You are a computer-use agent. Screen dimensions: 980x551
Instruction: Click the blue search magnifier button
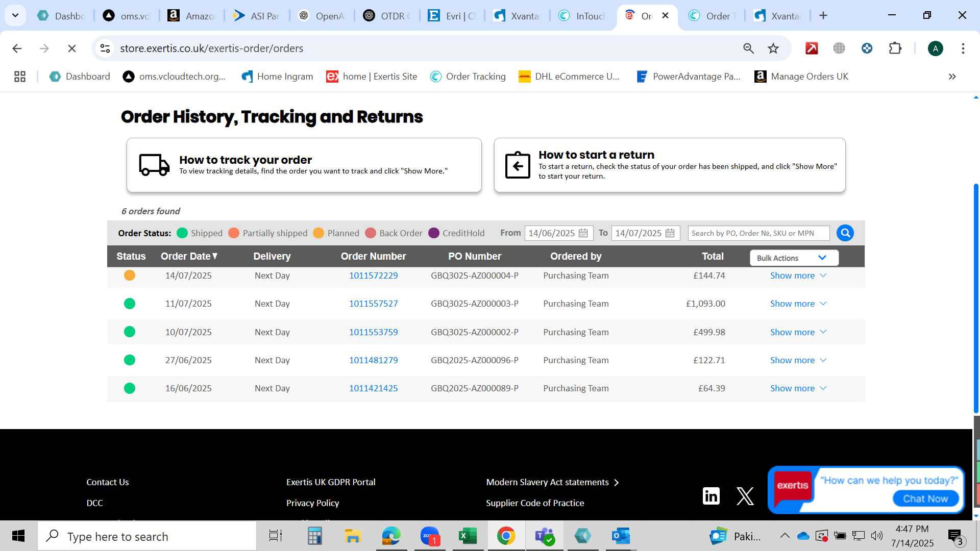[x=845, y=233]
